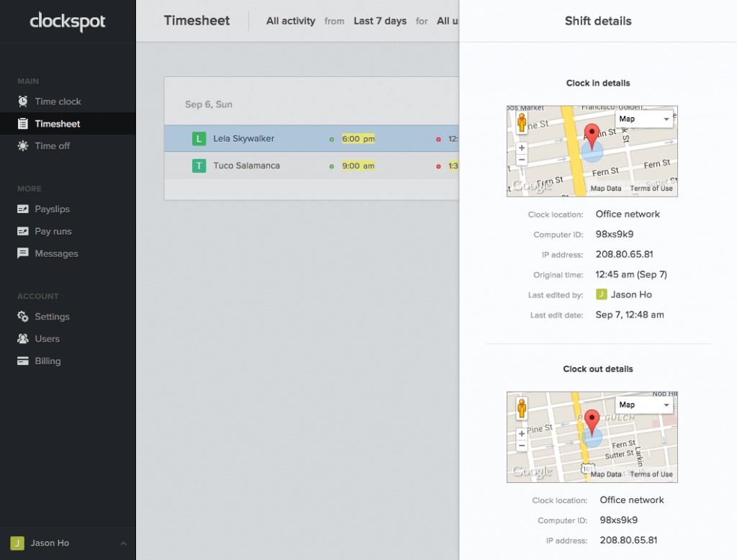737x560 pixels.
Task: Select Lela Skywalker's shift row
Action: coord(273,138)
